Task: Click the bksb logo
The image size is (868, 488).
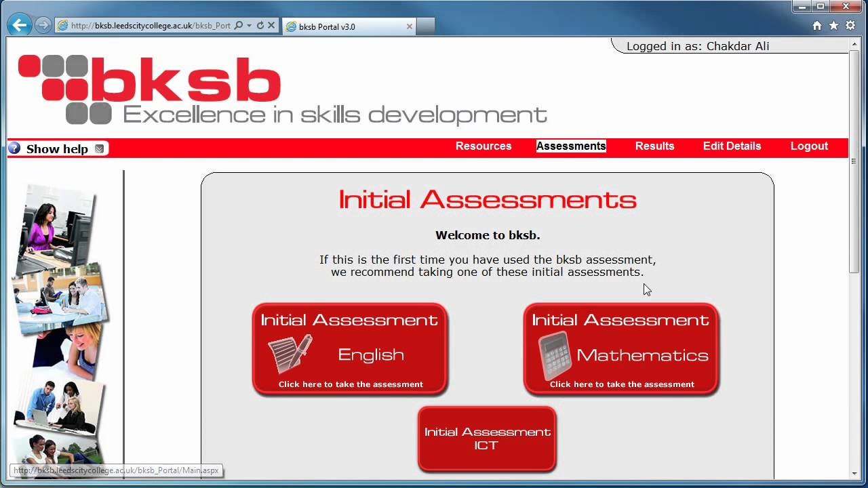Action: pyautogui.click(x=283, y=89)
